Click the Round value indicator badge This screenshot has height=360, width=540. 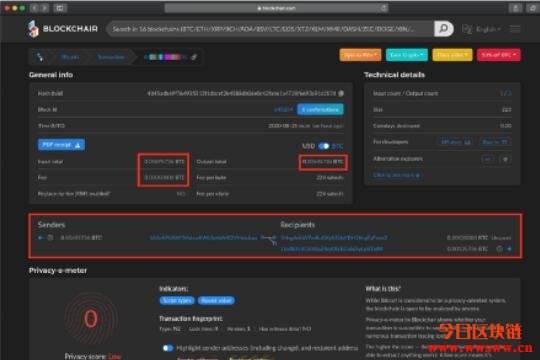[216, 300]
